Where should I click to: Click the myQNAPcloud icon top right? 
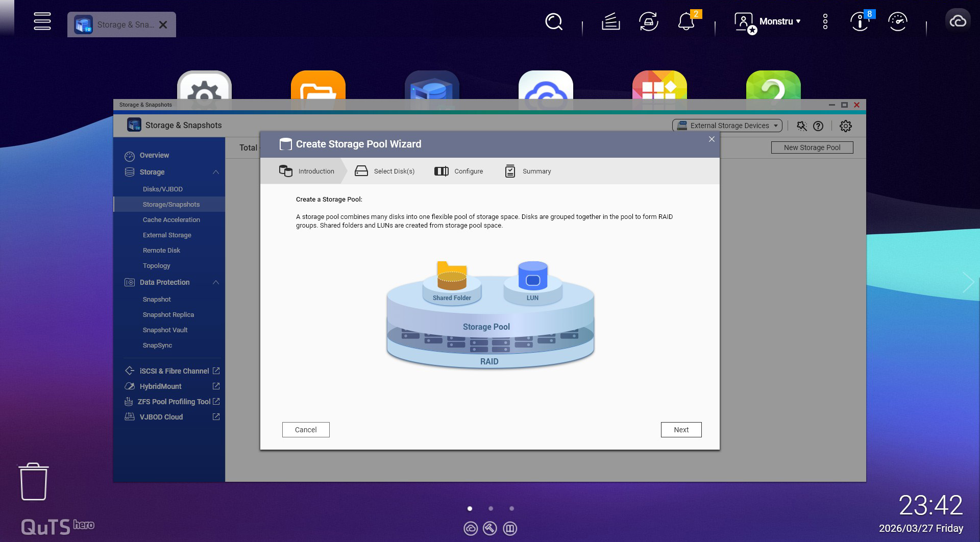click(x=958, y=21)
